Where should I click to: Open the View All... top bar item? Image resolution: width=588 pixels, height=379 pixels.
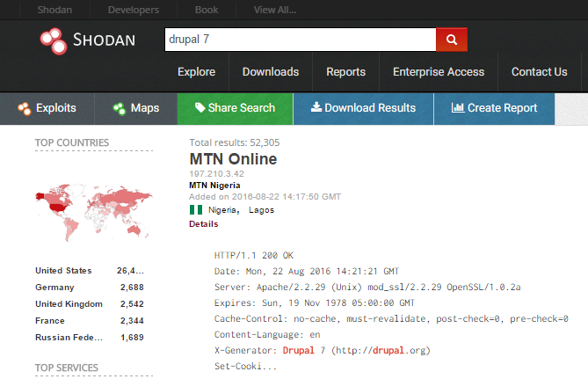coord(275,10)
